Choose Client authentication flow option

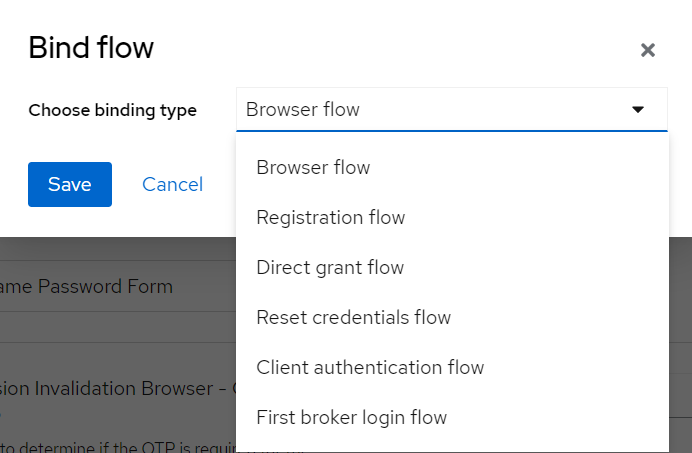click(x=370, y=368)
